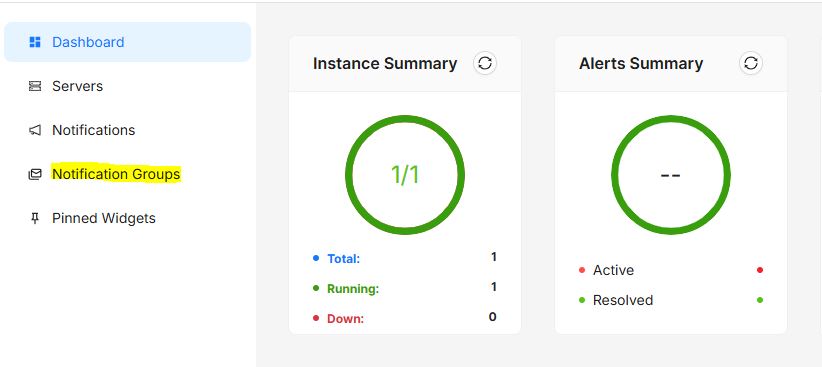Click the Pinned Widgets pin icon
The height and width of the screenshot is (367, 822).
(x=35, y=218)
